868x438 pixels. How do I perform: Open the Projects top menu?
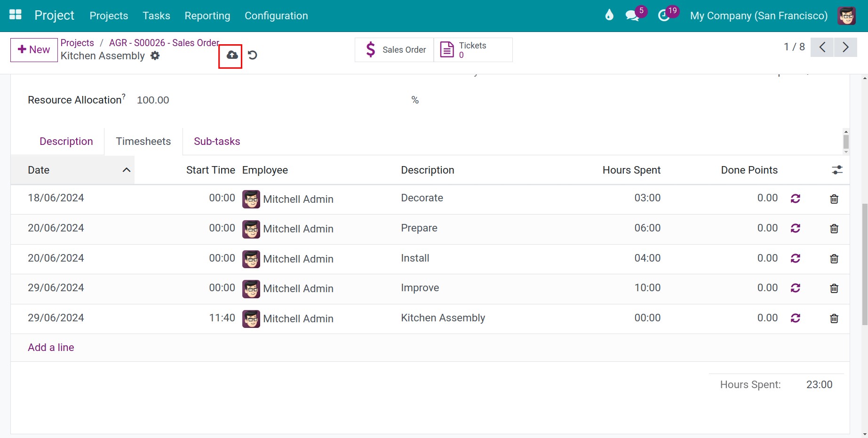point(109,16)
